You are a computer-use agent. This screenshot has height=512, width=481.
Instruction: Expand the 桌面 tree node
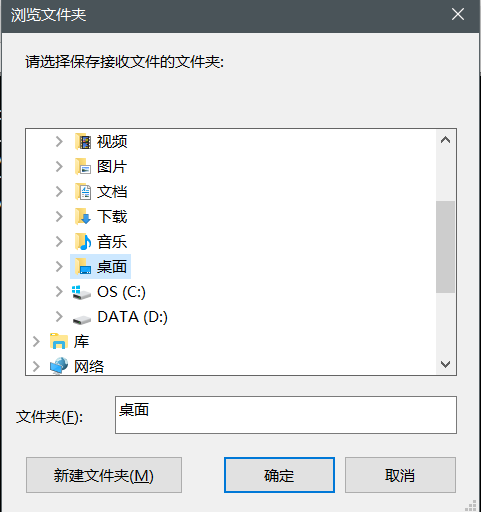[x=59, y=267]
